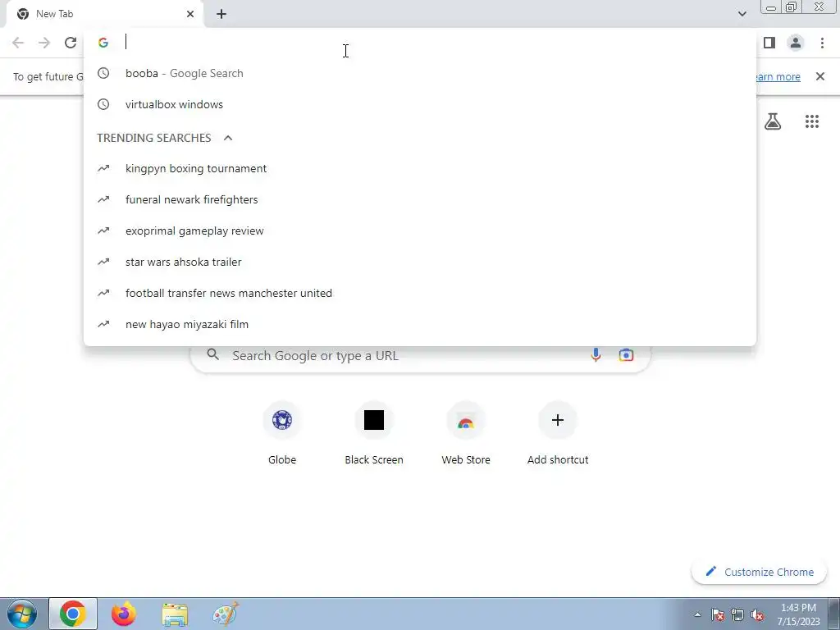Choose 'exoprimal gameplay review' suggestion

click(x=420, y=231)
